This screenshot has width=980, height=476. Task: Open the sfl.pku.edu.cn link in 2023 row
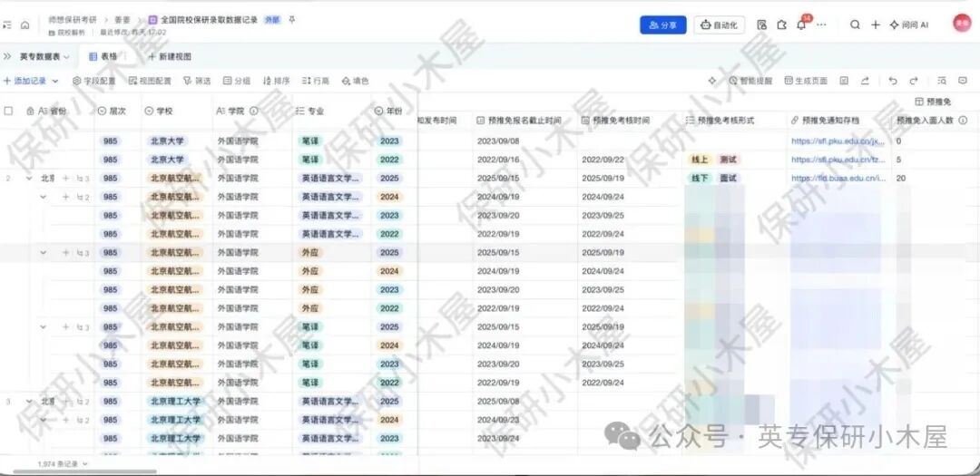pyautogui.click(x=838, y=141)
